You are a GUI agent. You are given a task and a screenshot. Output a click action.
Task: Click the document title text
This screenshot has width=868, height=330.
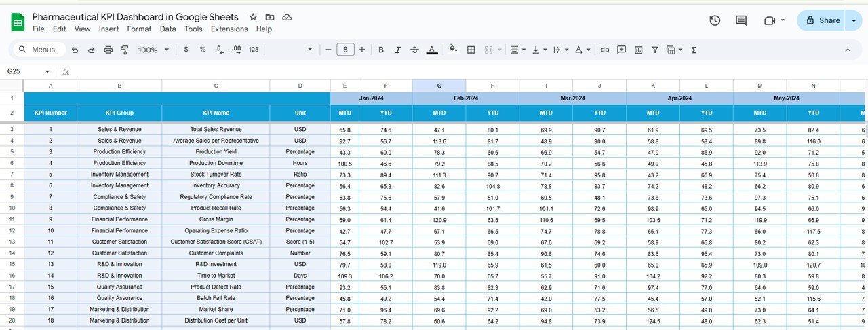point(136,17)
